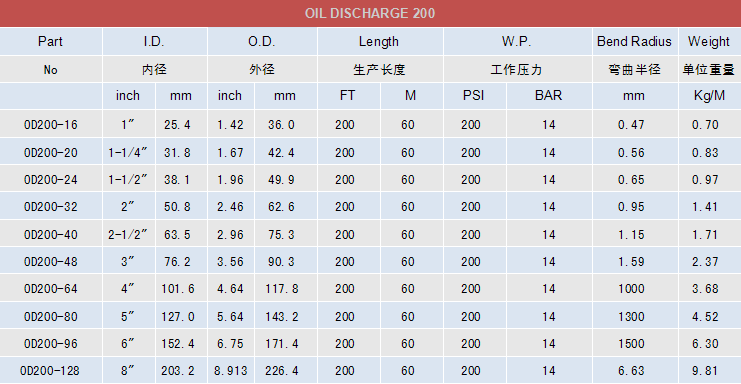Select part number OD200-32
This screenshot has height=384, width=741.
(x=51, y=206)
